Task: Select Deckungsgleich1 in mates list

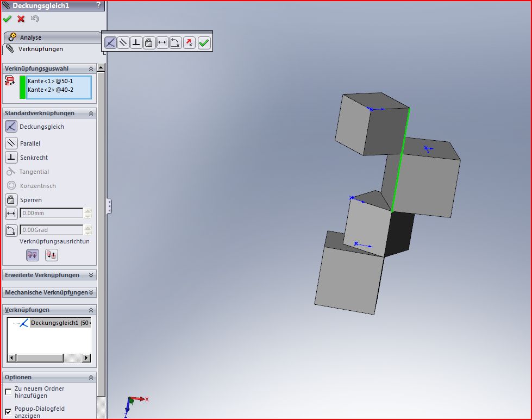Action: coord(60,323)
